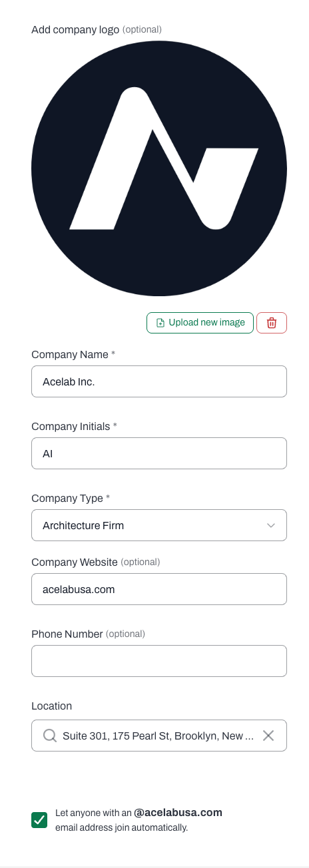Click the Add company logo label

(x=75, y=29)
